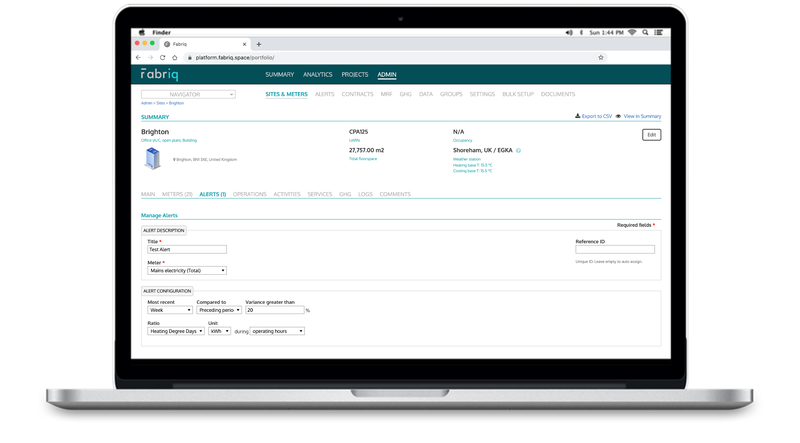This screenshot has width=800, height=443.
Task: Click the volume icon in menu bar
Action: point(569,32)
